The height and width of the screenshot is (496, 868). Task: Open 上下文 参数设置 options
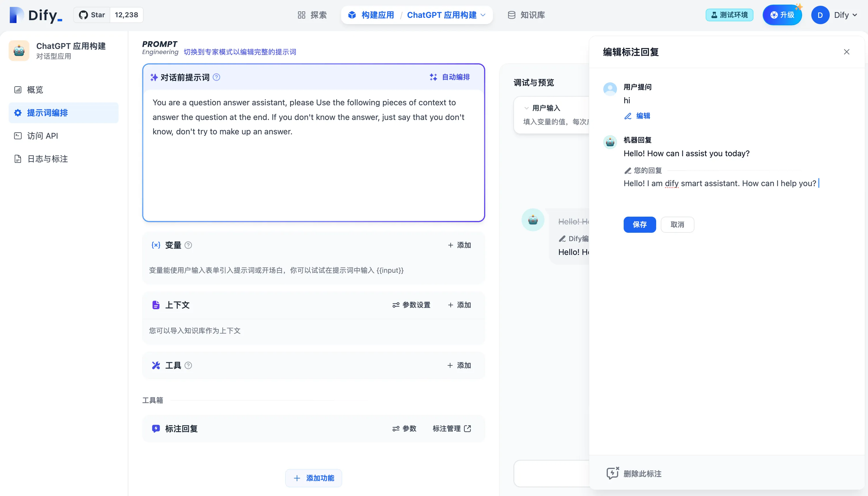tap(411, 305)
